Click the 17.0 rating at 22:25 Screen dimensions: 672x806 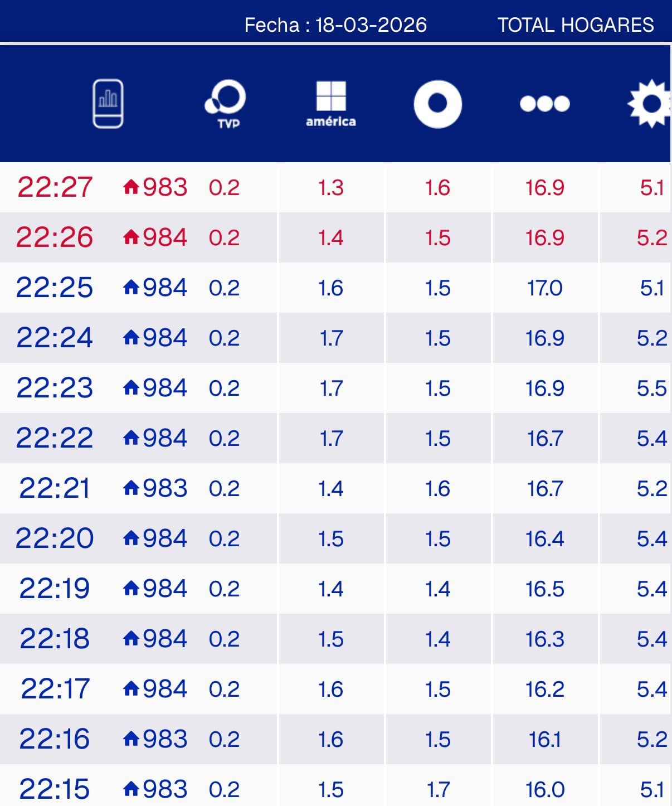pyautogui.click(x=544, y=288)
